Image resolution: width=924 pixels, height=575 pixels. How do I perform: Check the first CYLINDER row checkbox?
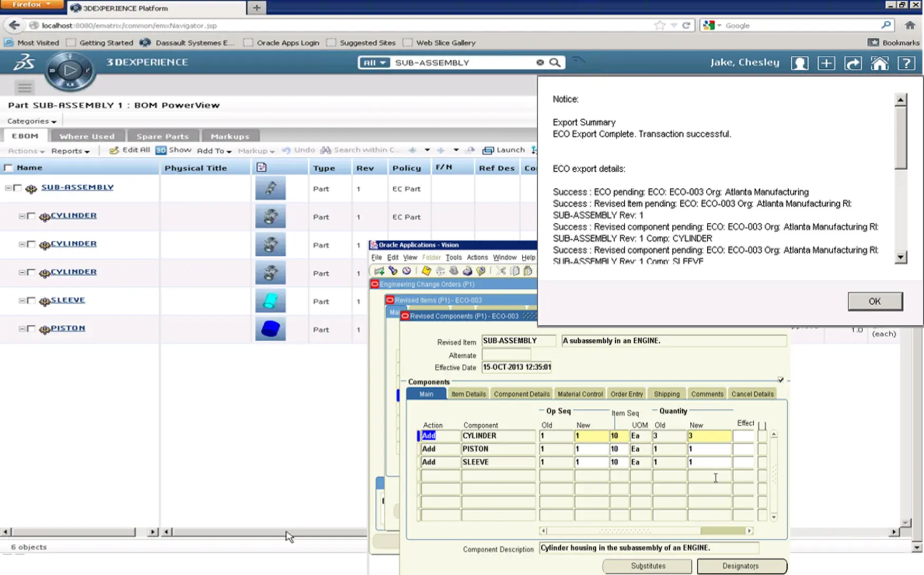click(x=31, y=216)
